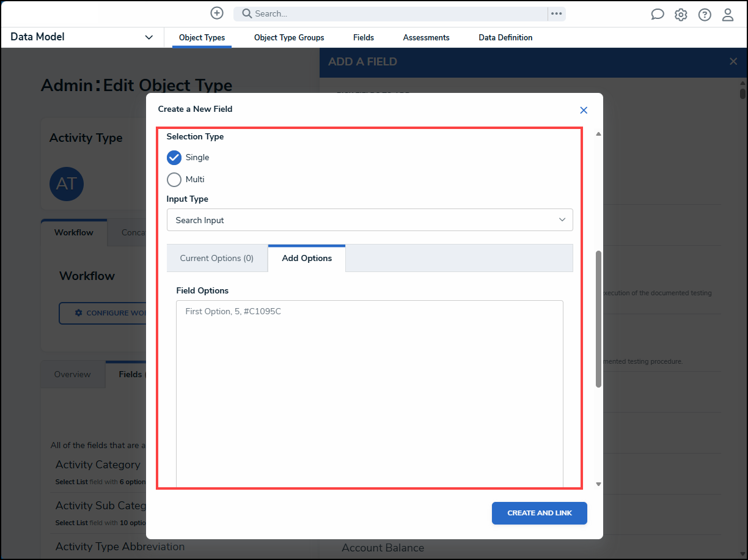Open the search options ellipsis
The image size is (748, 560).
[x=556, y=13]
